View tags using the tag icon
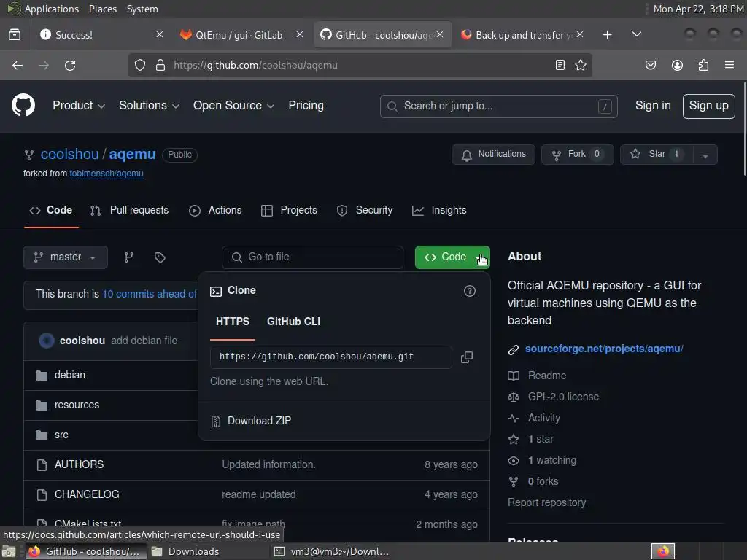The image size is (747, 560). (x=160, y=257)
